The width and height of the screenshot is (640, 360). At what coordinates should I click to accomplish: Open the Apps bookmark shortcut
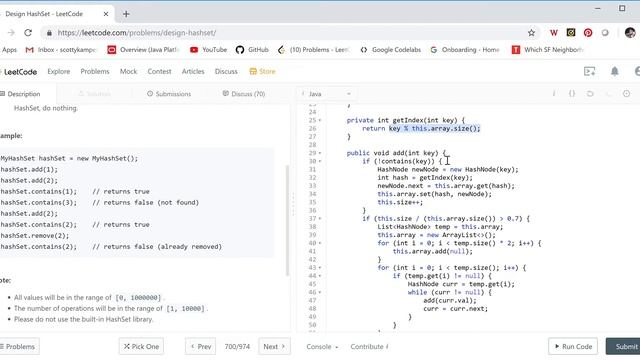(9, 50)
